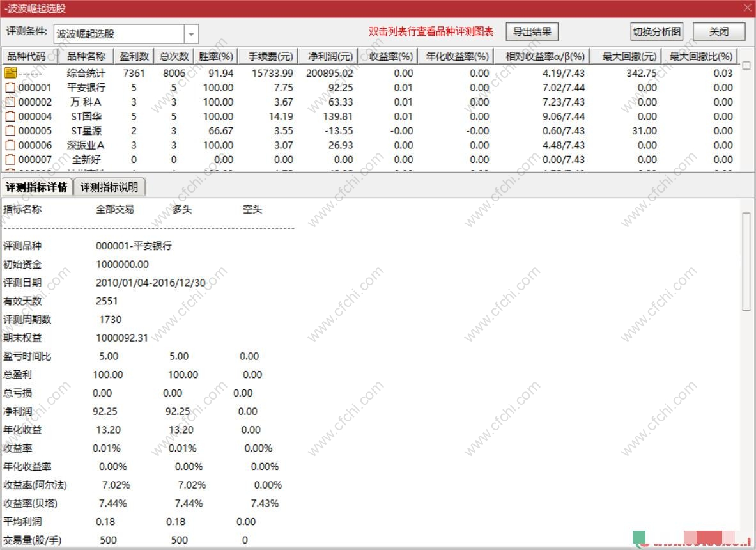Click the document icon for 000002 万科A
Image resolution: width=756 pixels, height=550 pixels.
10,102
